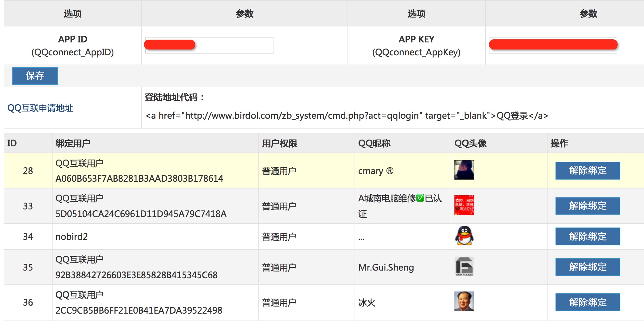The width and height of the screenshot is (644, 321).
Task: Unbind user 冰火 with 解除绑定 button
Action: [x=588, y=302]
